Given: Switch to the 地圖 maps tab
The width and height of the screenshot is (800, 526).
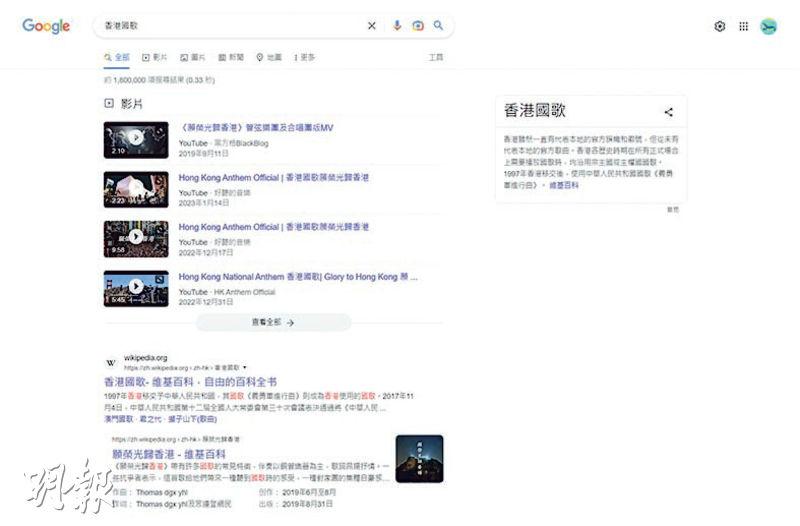Looking at the screenshot, I should click(269, 57).
